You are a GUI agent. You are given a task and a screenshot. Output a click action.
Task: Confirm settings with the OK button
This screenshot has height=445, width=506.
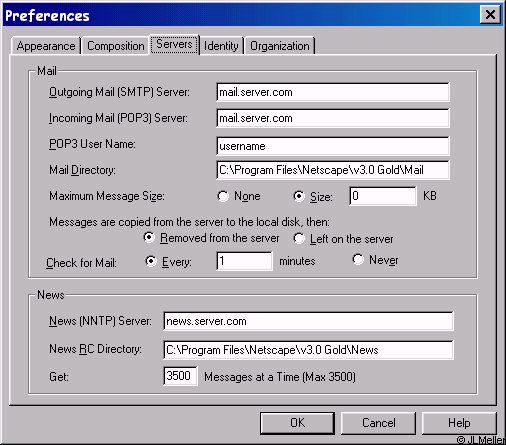coord(297,423)
